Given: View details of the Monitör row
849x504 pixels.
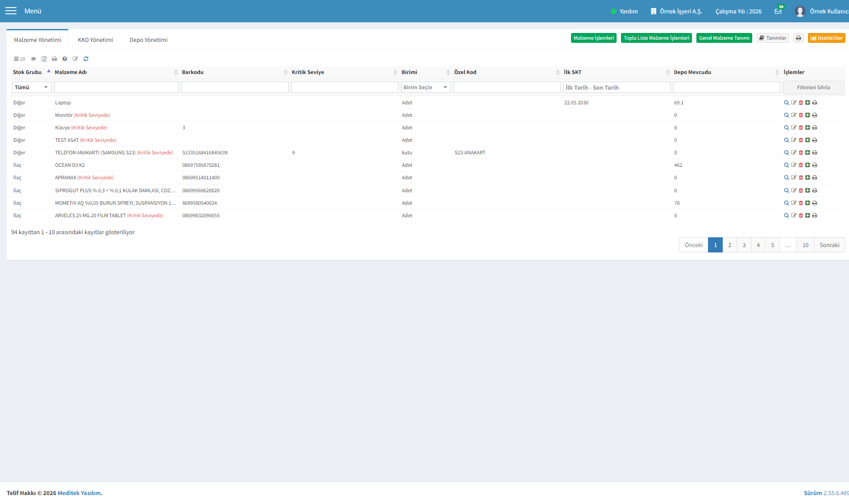Looking at the screenshot, I should pos(786,115).
